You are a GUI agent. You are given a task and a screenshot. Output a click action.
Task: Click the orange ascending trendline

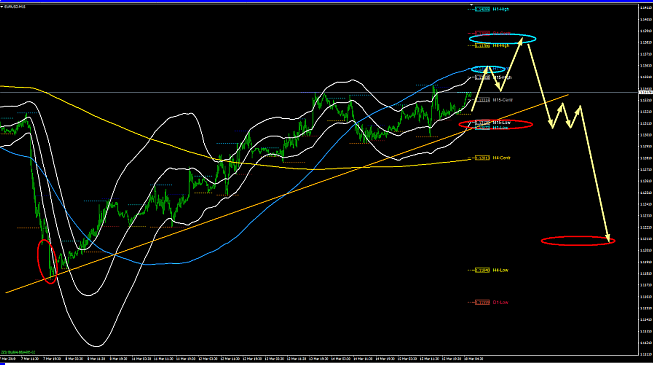pyautogui.click(x=287, y=194)
